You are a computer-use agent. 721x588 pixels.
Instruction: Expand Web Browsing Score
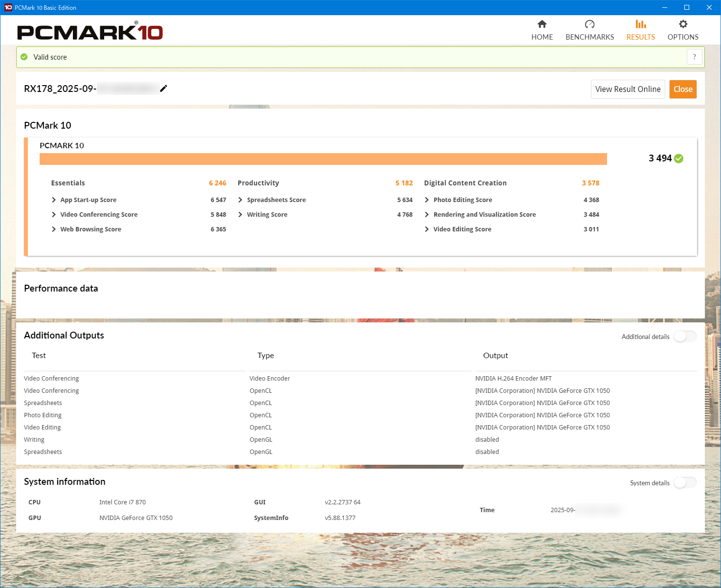tap(54, 229)
